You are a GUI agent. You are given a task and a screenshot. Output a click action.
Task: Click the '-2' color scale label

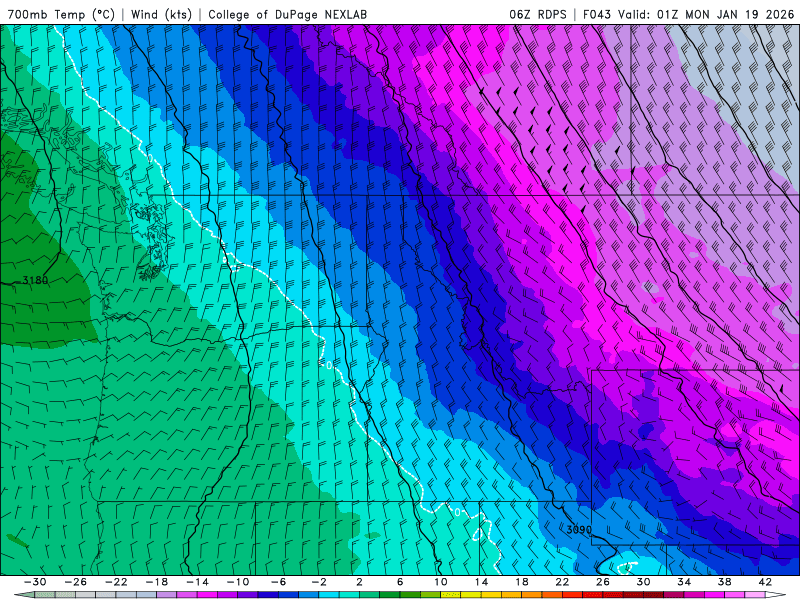(x=319, y=582)
